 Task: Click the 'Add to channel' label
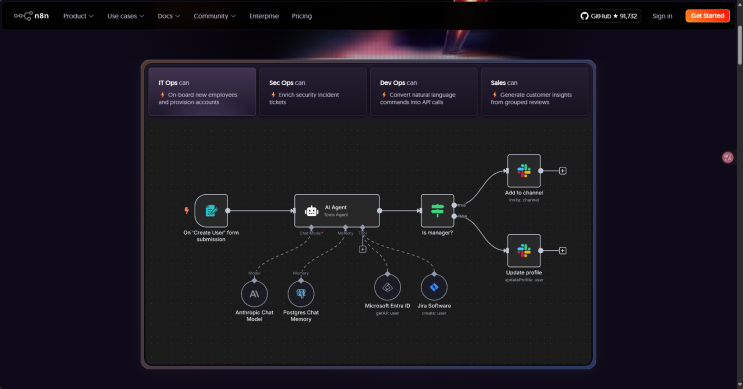(x=524, y=193)
